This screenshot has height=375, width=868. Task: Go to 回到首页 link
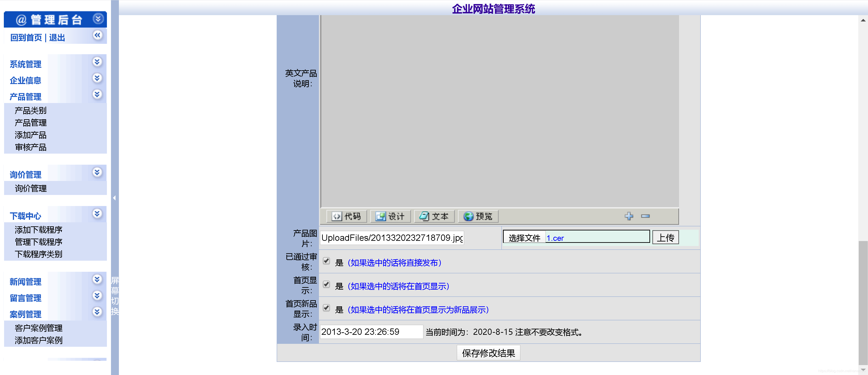tap(26, 37)
